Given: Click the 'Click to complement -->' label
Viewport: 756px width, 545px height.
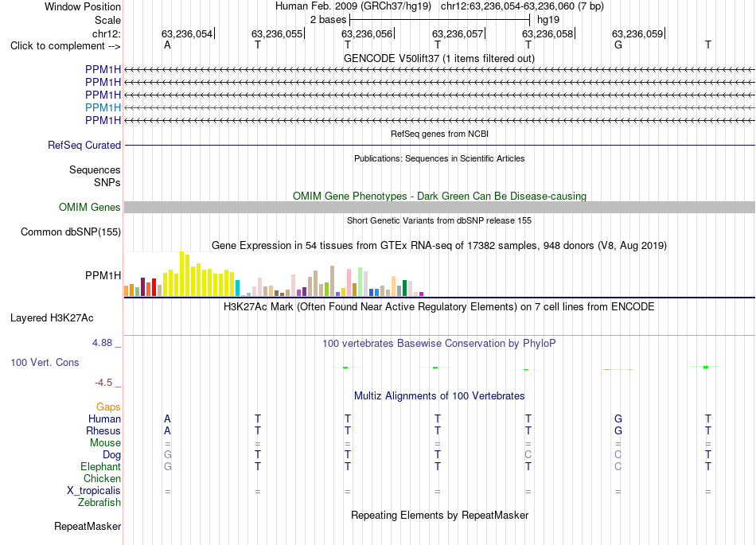Looking at the screenshot, I should click(x=65, y=46).
